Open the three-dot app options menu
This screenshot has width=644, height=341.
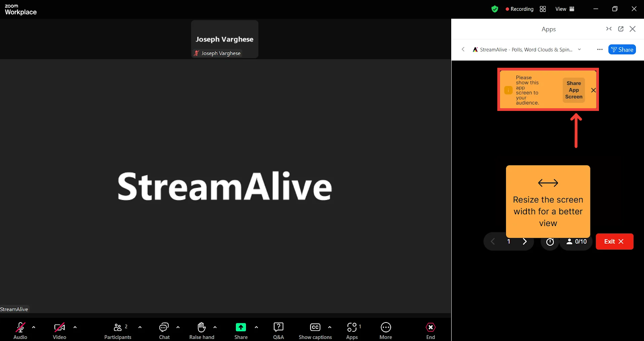[x=600, y=49]
